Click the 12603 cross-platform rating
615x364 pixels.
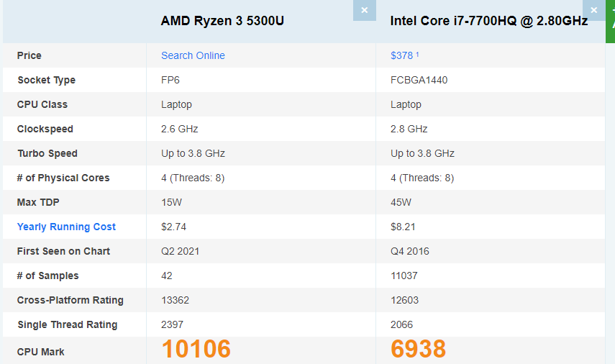tap(404, 300)
